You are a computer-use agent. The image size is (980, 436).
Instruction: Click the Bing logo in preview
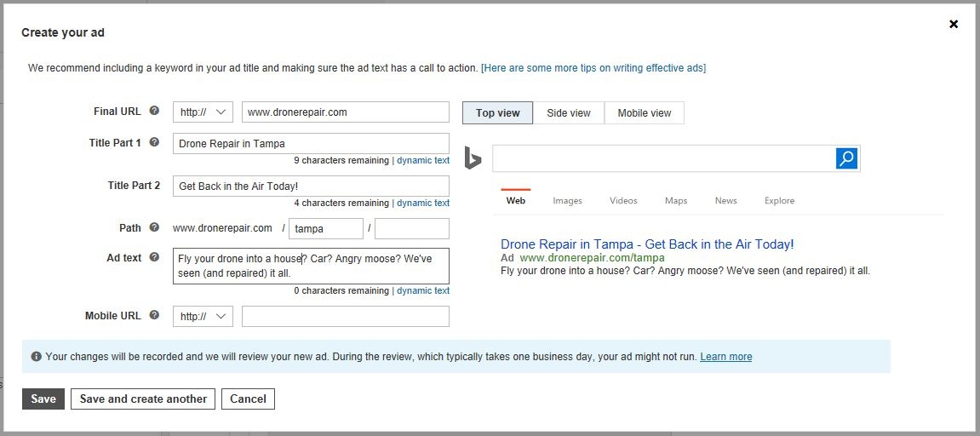pos(473,158)
